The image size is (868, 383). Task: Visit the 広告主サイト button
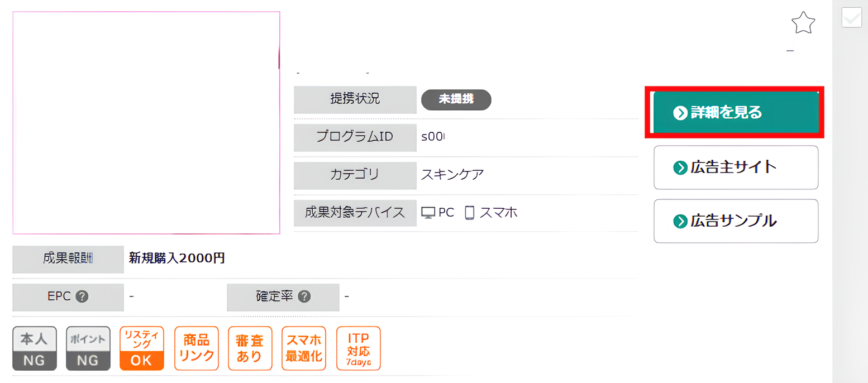[735, 167]
